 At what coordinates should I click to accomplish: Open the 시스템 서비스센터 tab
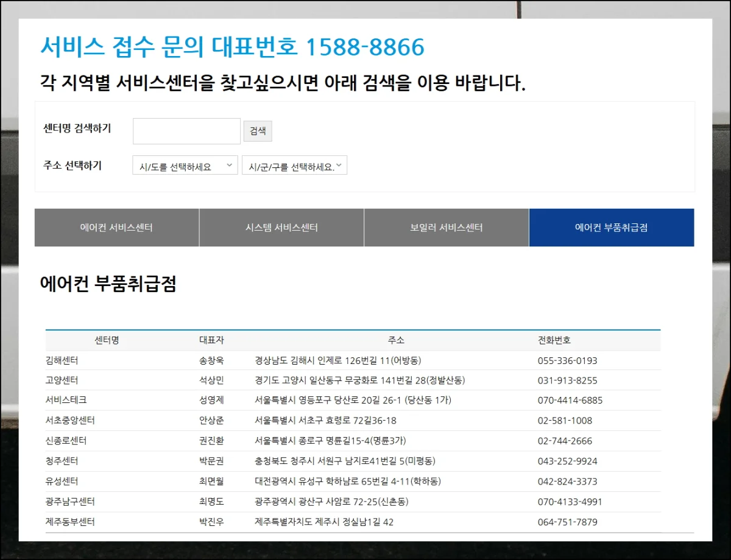point(281,228)
